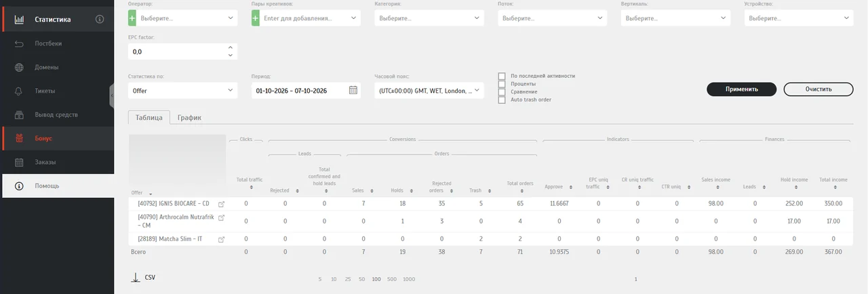Click the green plus for Оператор
868x294 pixels.
coord(132,18)
